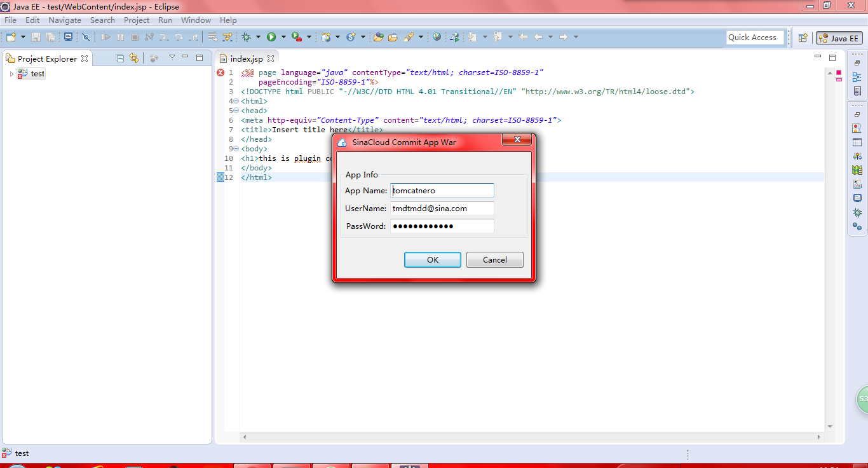This screenshot has height=468, width=868.
Task: Click the Debug bug icon
Action: [246, 38]
